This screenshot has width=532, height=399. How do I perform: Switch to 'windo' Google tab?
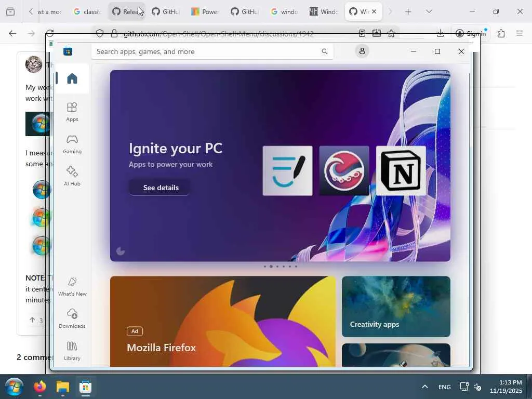pos(284,12)
